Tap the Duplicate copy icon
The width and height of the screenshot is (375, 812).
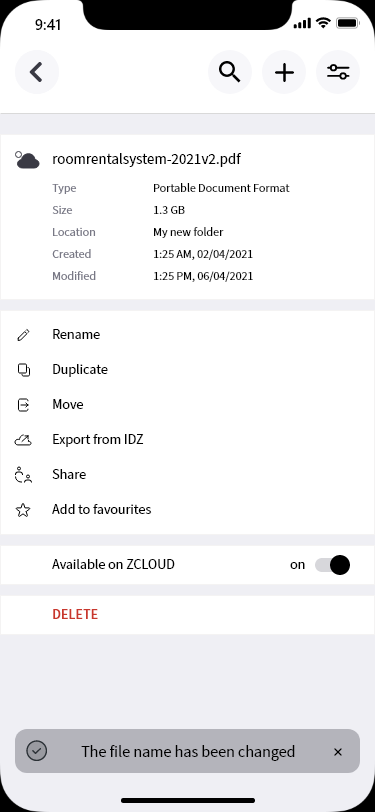[24, 370]
